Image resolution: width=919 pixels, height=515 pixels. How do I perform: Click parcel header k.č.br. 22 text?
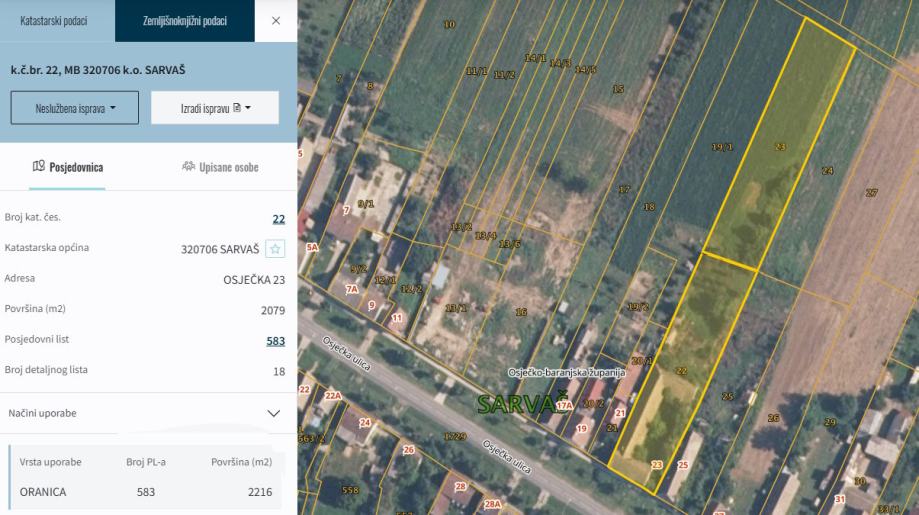tap(98, 70)
